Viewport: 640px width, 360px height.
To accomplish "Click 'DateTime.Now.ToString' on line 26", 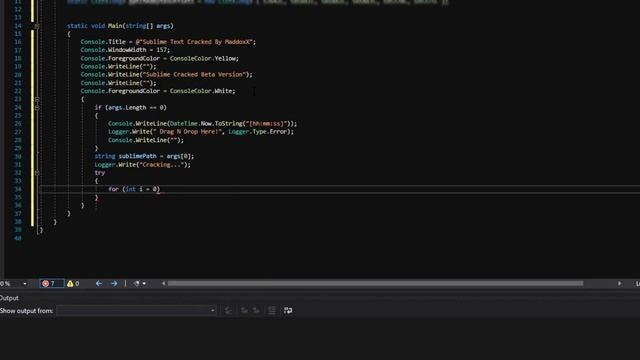I will point(206,123).
